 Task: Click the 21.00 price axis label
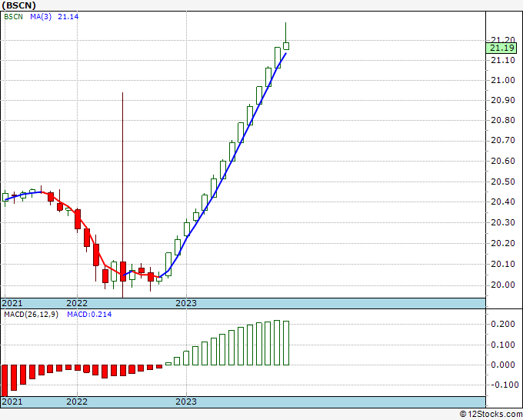click(503, 81)
